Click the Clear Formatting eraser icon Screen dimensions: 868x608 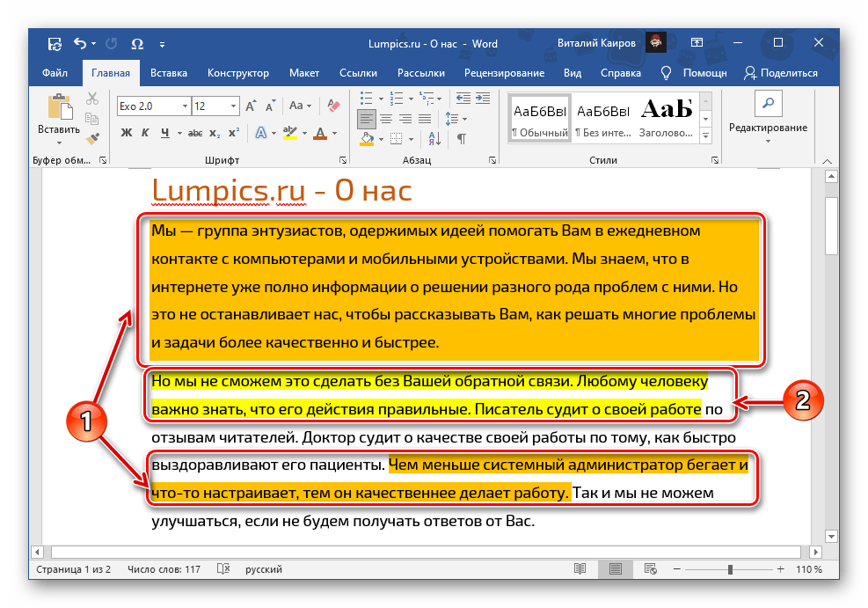point(332,106)
